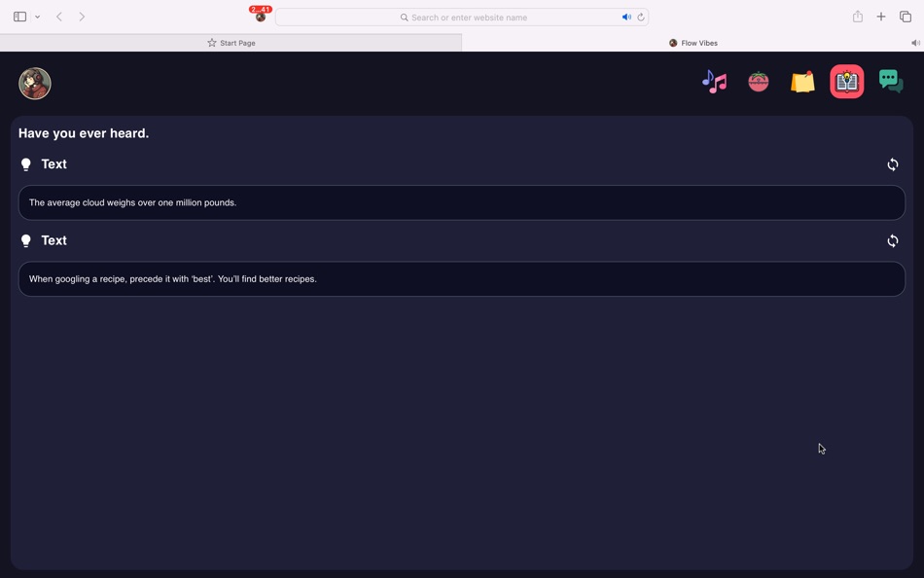Image resolution: width=924 pixels, height=578 pixels.
Task: Click the lightbulb beside second Text heading
Action: [x=26, y=240]
